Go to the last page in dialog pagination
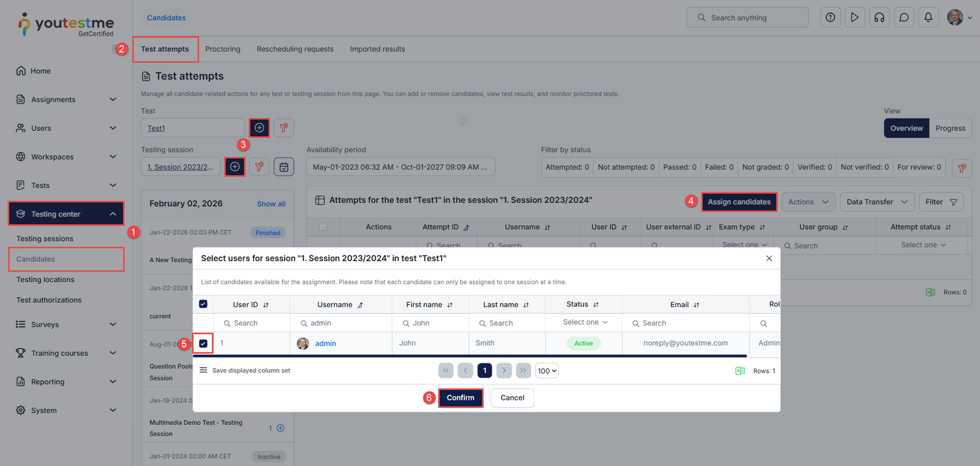This screenshot has height=466, width=980. 523,370
